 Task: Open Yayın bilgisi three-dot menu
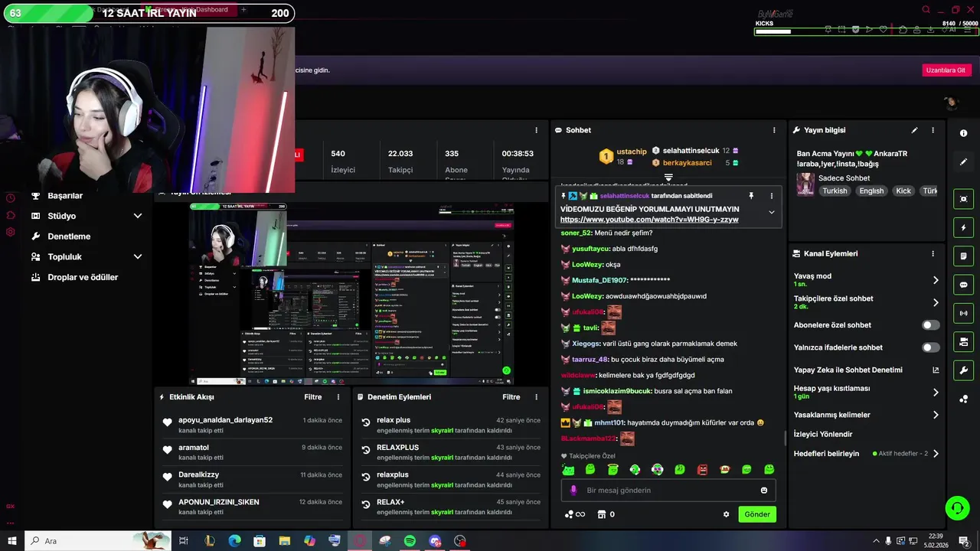[933, 130]
